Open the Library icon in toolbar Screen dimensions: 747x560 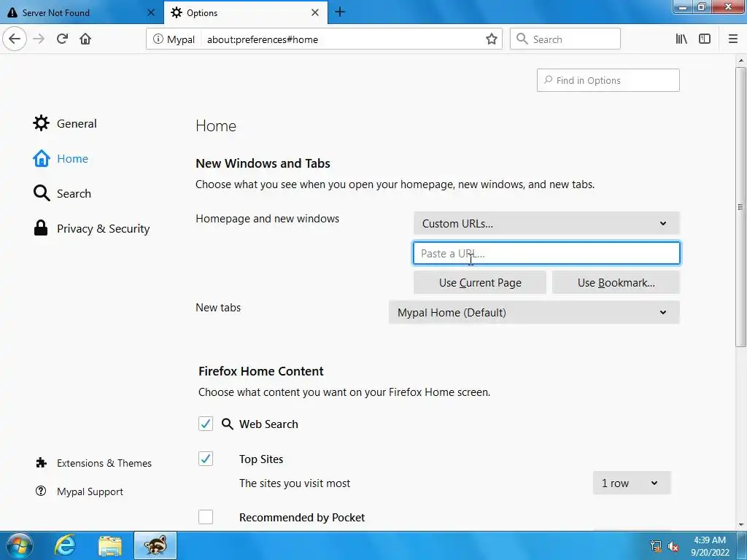(681, 39)
